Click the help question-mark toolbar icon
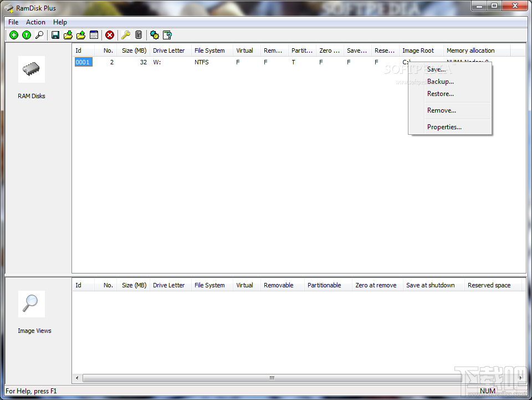This screenshot has width=532, height=400. tap(167, 35)
